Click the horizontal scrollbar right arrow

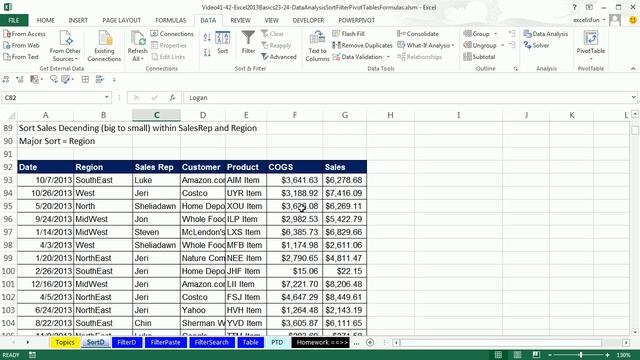(626, 342)
